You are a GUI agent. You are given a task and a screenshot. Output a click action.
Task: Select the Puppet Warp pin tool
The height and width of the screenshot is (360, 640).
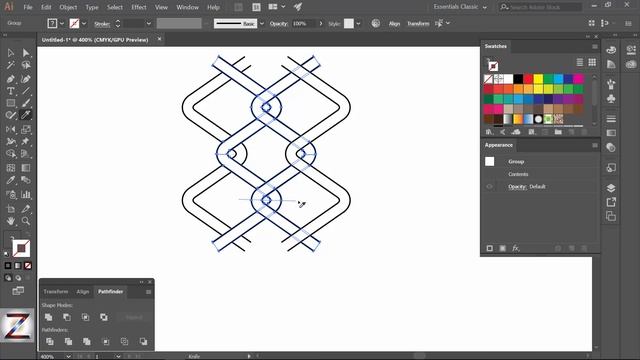pyautogui.click(x=26, y=142)
